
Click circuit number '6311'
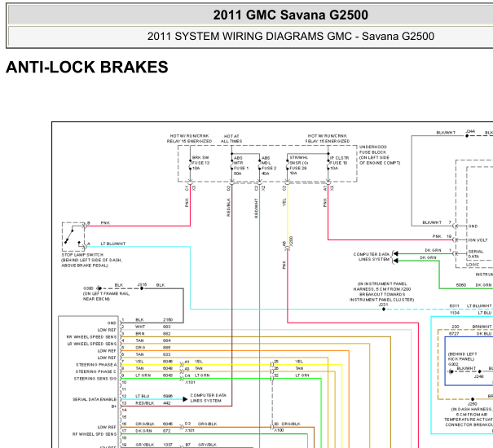455,305
